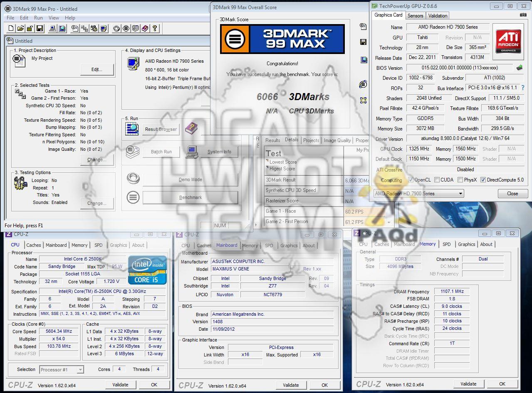Click the Save floppy disk toolbar icon
532x393 pixels.
pyautogui.click(x=40, y=28)
